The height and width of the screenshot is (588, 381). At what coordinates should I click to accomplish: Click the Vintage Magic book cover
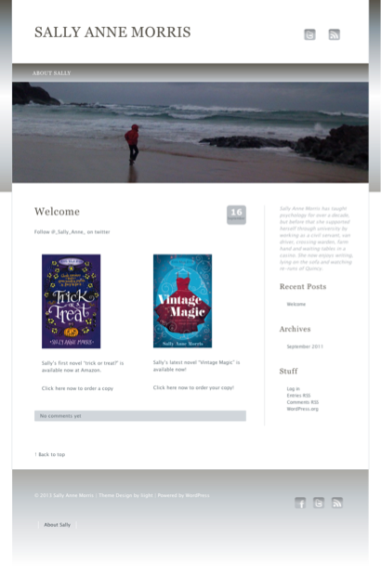tap(182, 301)
